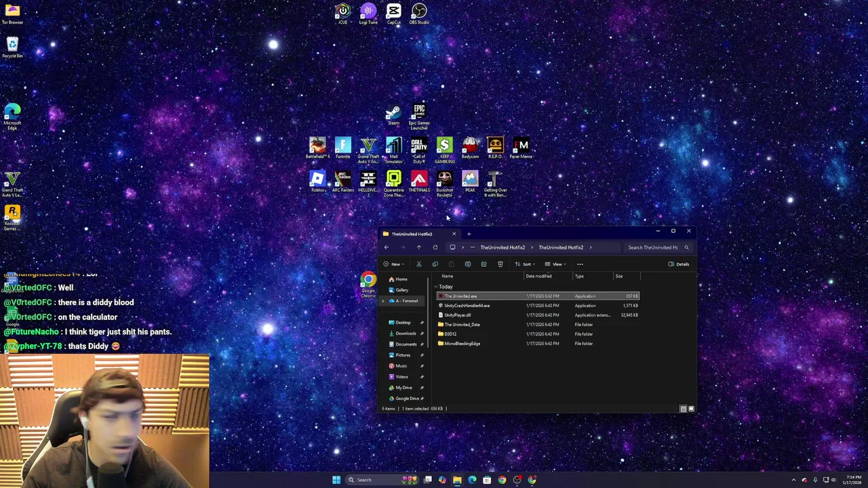Select the Quarantine Zone desktop icon
This screenshot has width=868, height=488.
pyautogui.click(x=394, y=184)
